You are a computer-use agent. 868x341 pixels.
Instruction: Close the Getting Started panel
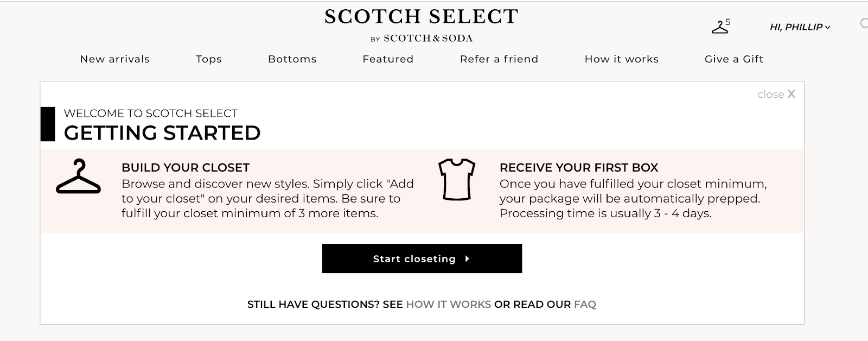(x=776, y=94)
